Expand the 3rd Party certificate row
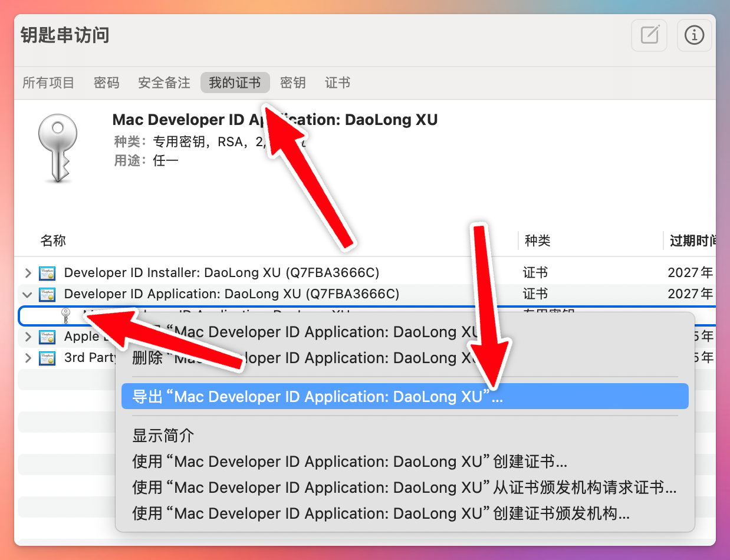The height and width of the screenshot is (560, 730). click(28, 358)
